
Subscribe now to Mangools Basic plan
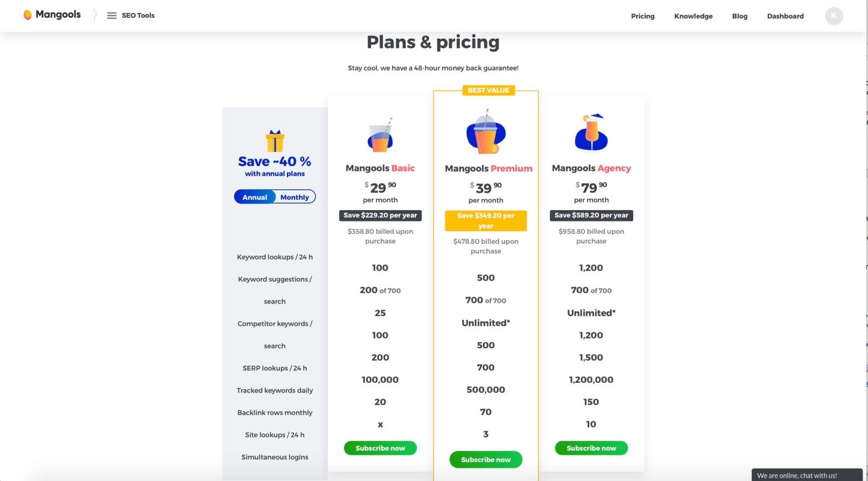380,448
